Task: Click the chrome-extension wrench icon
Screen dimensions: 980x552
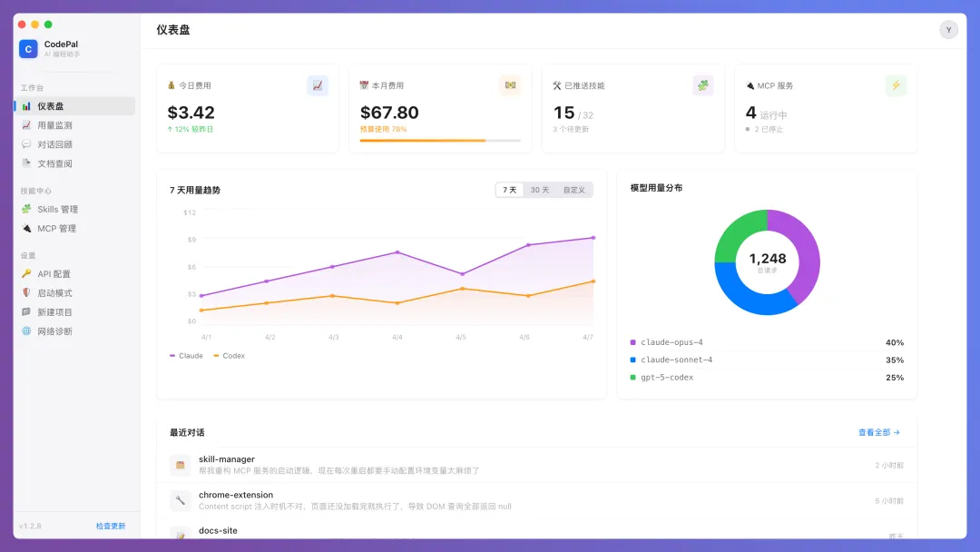Action: click(x=181, y=500)
